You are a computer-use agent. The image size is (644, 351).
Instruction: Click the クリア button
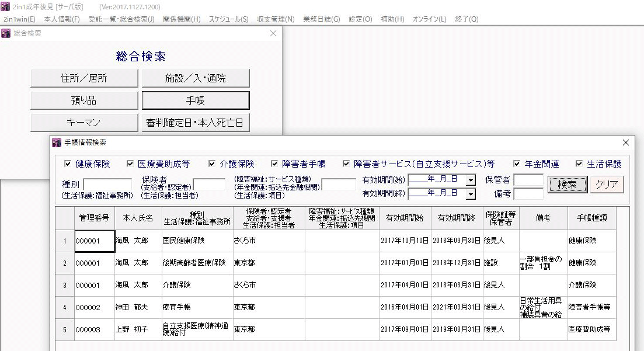tap(607, 185)
